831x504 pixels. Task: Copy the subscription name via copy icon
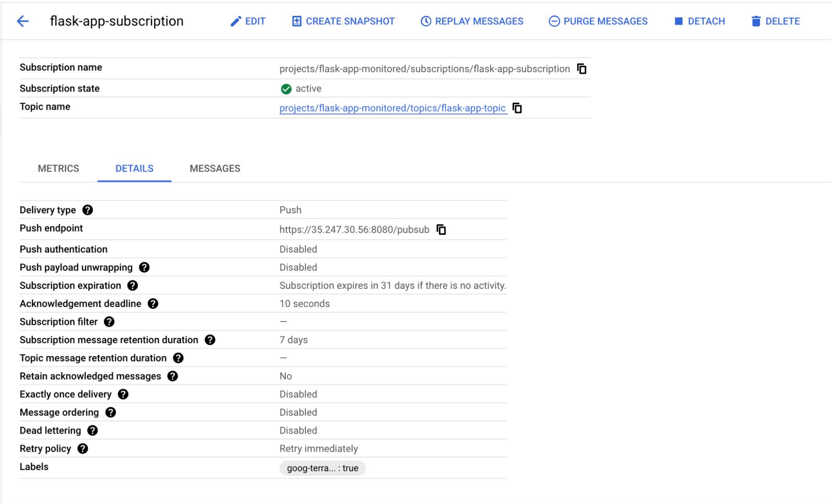click(x=582, y=69)
